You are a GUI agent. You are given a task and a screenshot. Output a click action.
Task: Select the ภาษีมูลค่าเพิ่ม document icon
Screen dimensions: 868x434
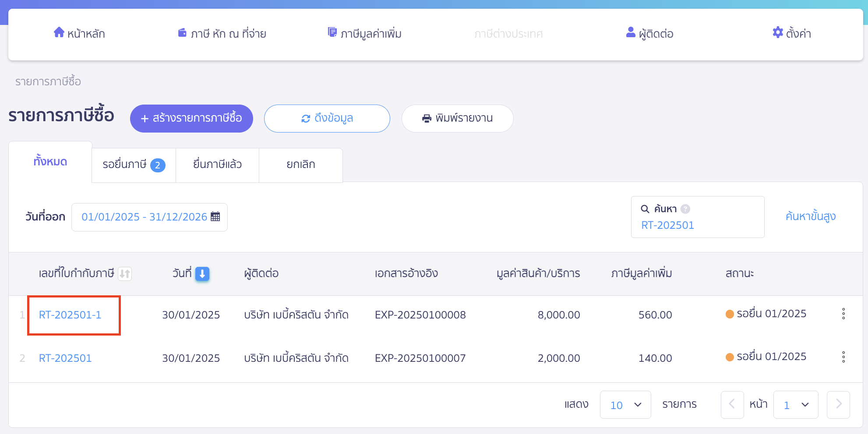tap(332, 31)
